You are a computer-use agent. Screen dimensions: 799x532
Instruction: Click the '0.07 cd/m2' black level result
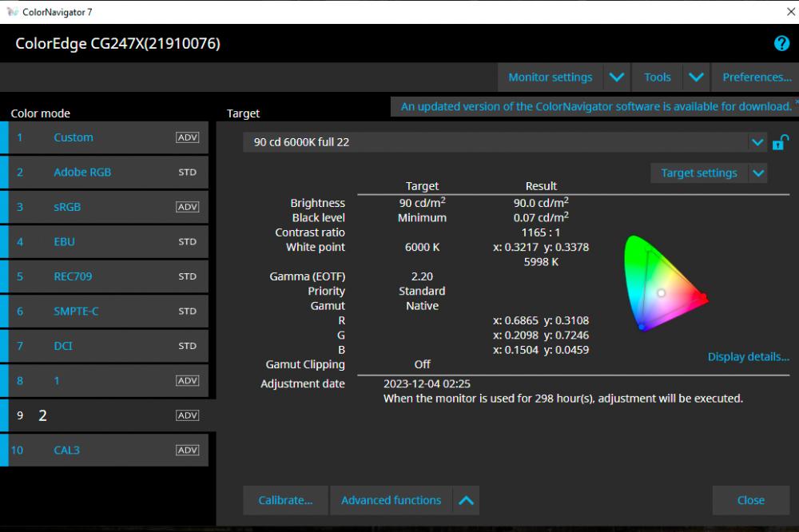click(541, 217)
